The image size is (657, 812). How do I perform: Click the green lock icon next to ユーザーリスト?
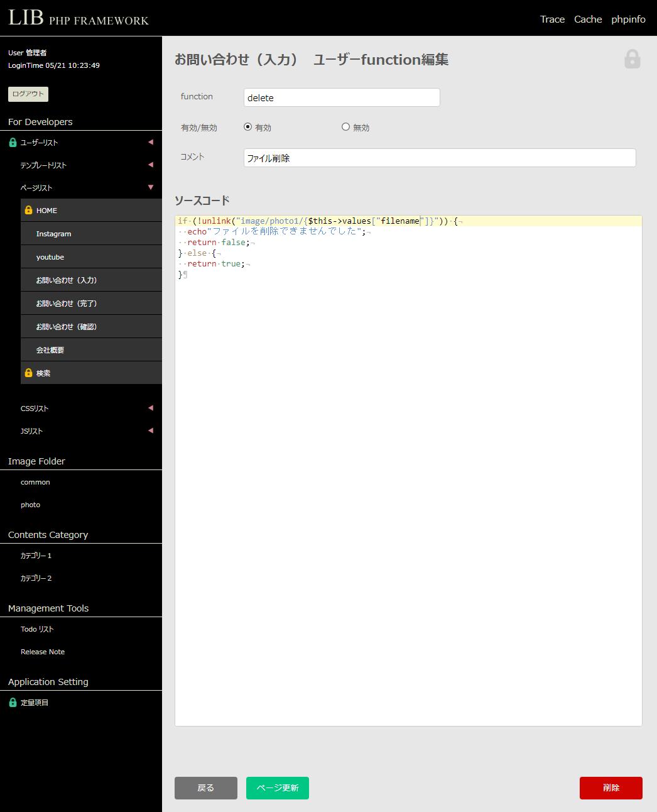click(x=13, y=143)
